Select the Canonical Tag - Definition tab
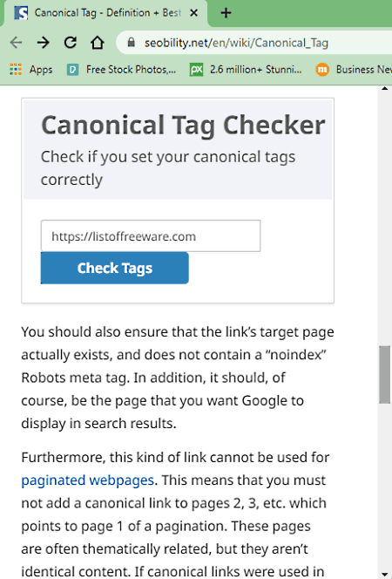Viewport: 392px width, 579px height. click(105, 13)
